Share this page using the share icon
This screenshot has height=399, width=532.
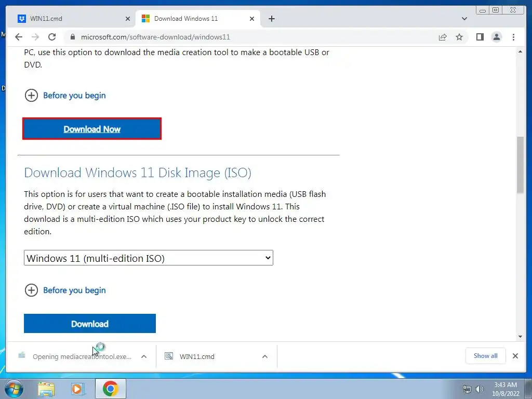(x=443, y=37)
